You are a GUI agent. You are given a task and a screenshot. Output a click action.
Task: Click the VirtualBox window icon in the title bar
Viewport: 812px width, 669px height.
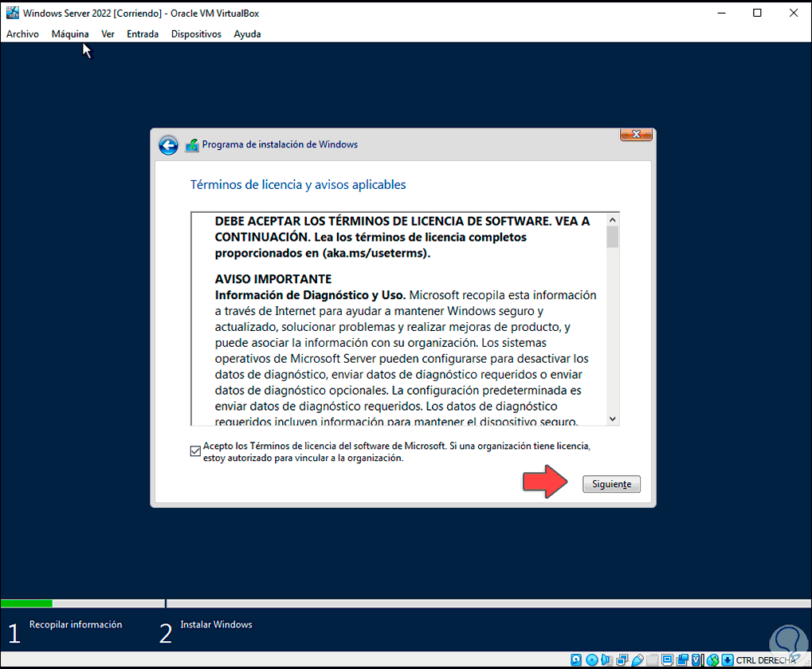(x=13, y=13)
